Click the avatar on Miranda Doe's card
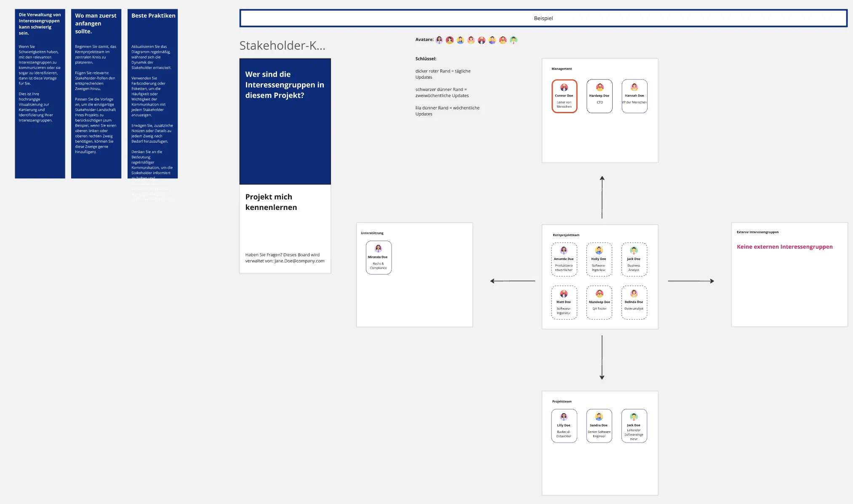Screen dimensions: 853x504 379,249
